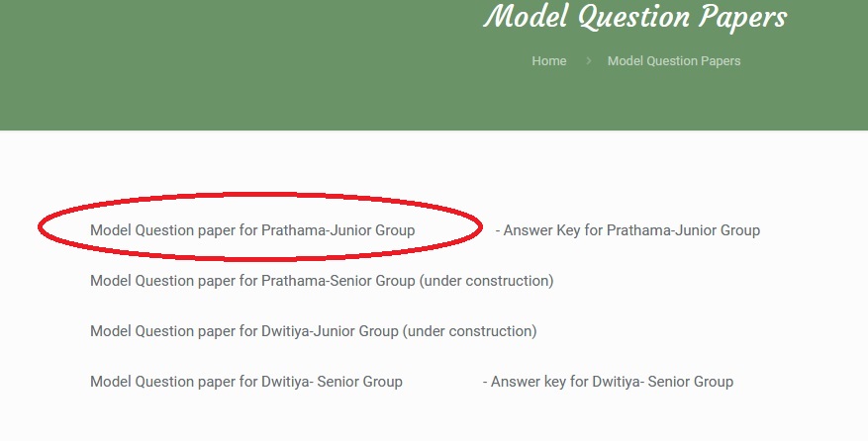Click "(under construction)" next to Dwitiya-Junior Group
The image size is (868, 441).
469,331
